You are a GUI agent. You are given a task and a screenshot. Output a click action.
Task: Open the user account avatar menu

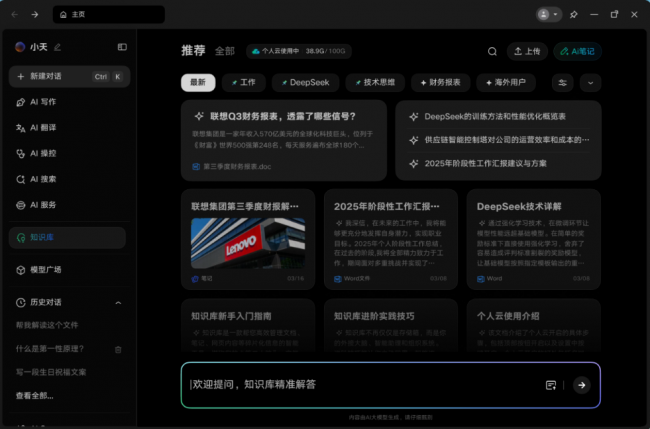548,15
